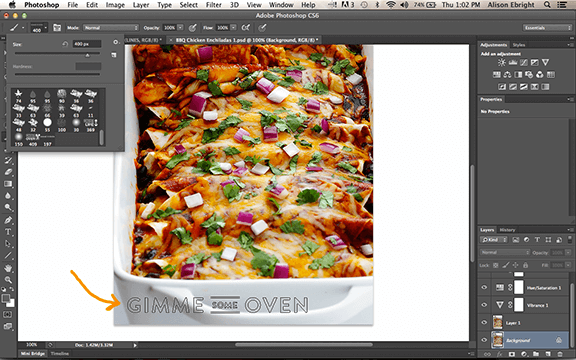Hide the Vibrance 1 layer
The height and width of the screenshot is (360, 576).
click(x=484, y=305)
